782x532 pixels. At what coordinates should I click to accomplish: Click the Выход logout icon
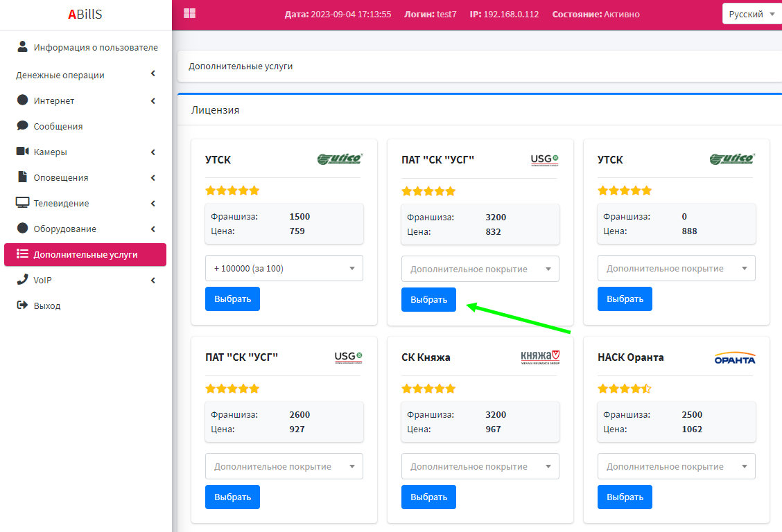point(22,305)
